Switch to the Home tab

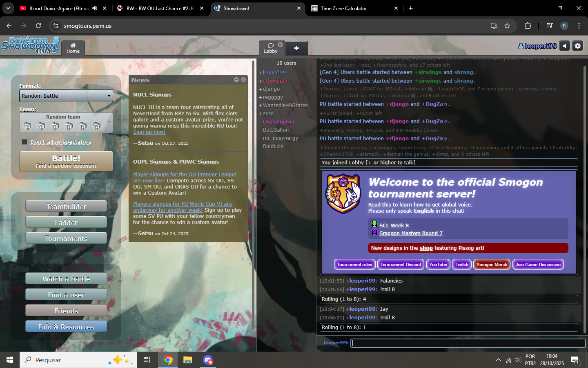(73, 48)
